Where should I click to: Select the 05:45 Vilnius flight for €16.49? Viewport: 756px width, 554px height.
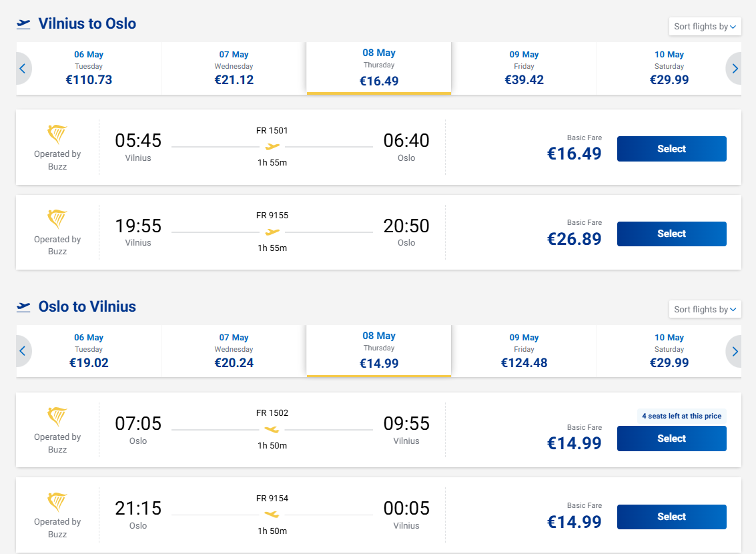click(672, 148)
